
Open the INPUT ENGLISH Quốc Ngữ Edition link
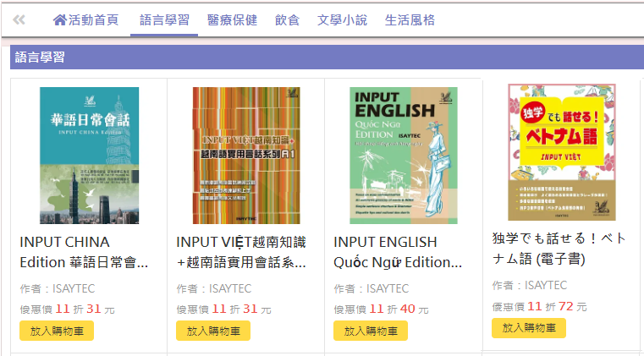pos(398,252)
